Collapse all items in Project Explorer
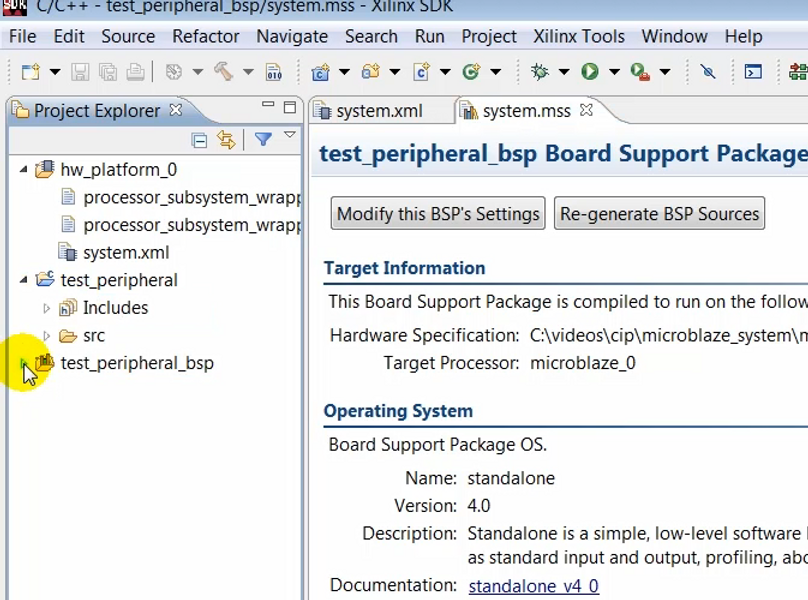808x600 pixels. point(200,138)
